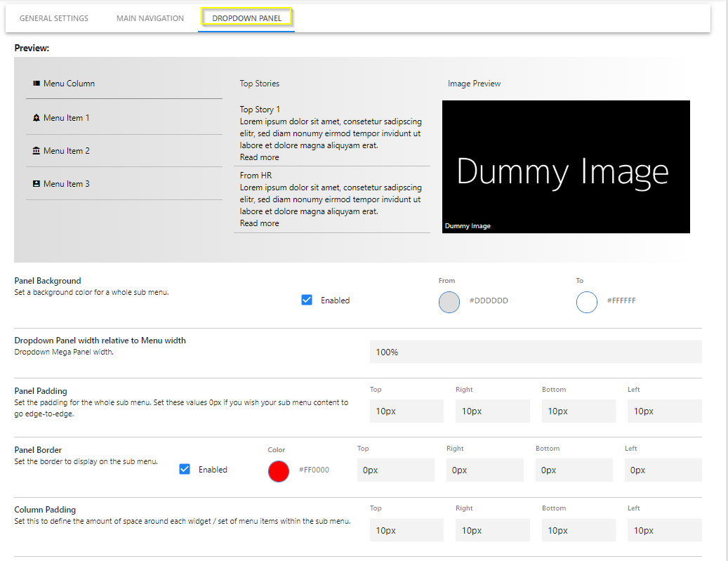This screenshot has height=561, width=728.
Task: Open Menu Item 2 in preview
Action: [x=67, y=151]
